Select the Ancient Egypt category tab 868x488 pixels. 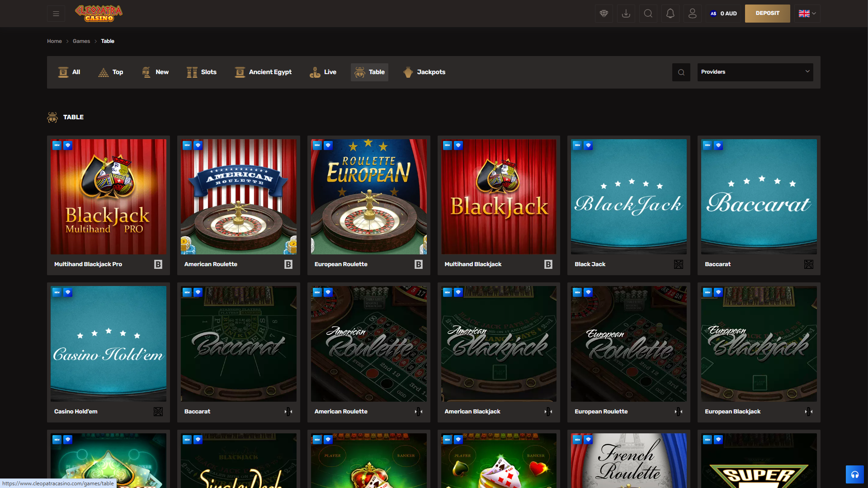263,72
